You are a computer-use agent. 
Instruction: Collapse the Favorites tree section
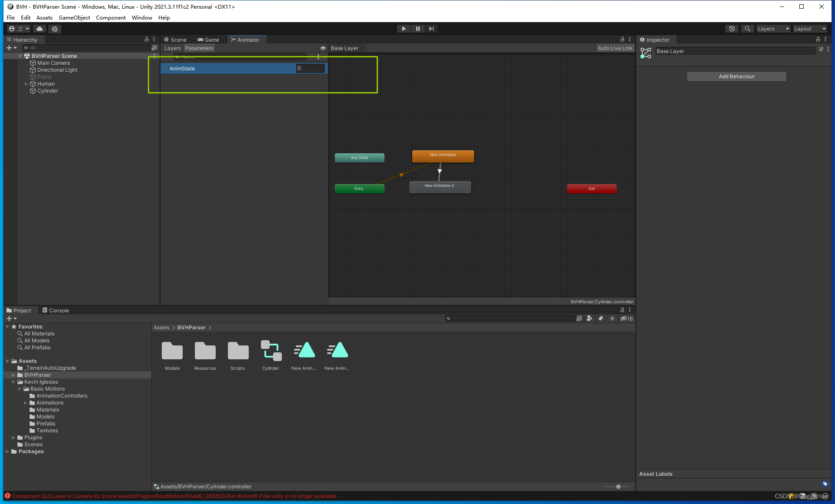tap(7, 327)
